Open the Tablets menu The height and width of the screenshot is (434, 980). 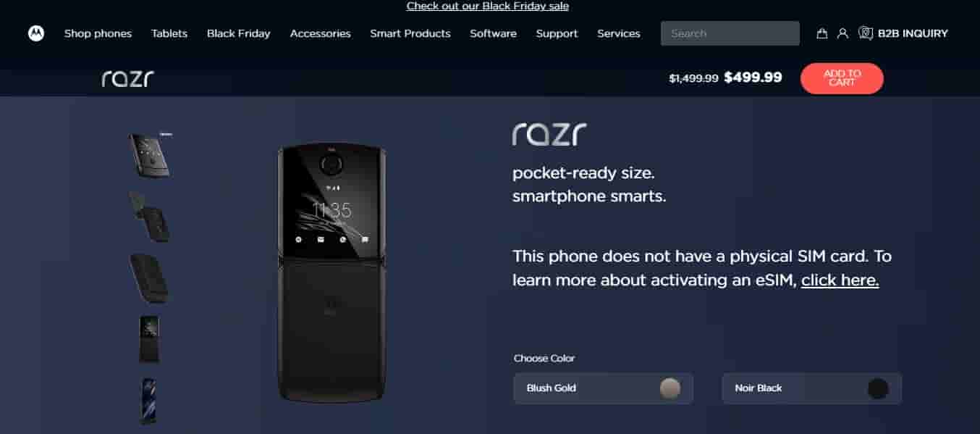click(169, 33)
